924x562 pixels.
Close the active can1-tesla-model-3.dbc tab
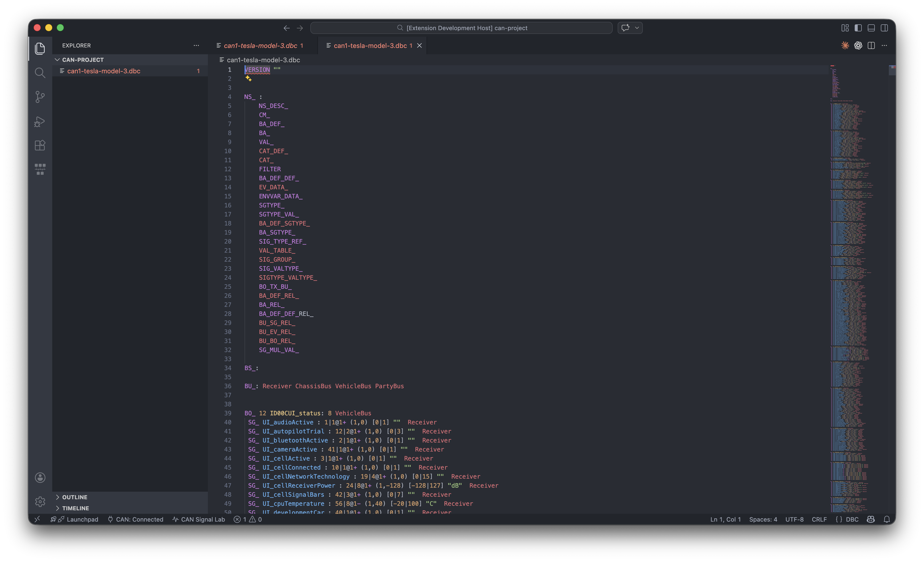(x=420, y=45)
